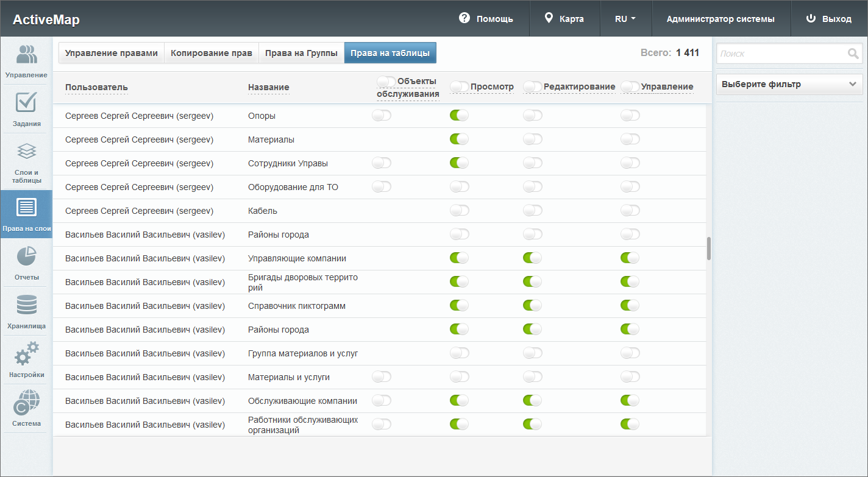This screenshot has width=868, height=477.
Task: Click Администратор системы in header
Action: click(720, 19)
